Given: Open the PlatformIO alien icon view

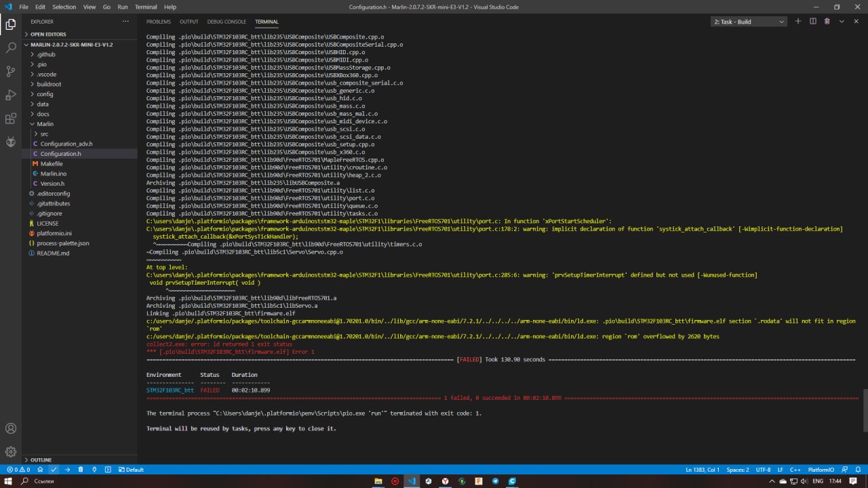Looking at the screenshot, I should [11, 142].
